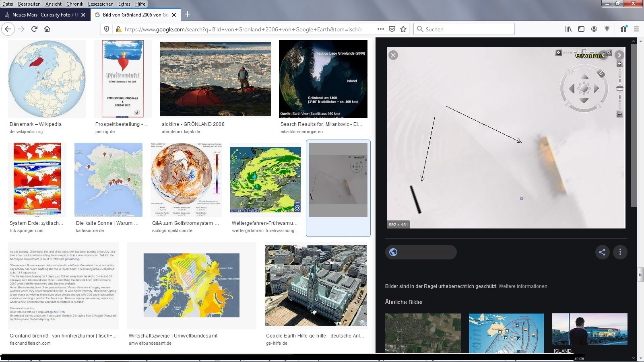Go to the next preview image
The image size is (644, 362).
(x=619, y=55)
